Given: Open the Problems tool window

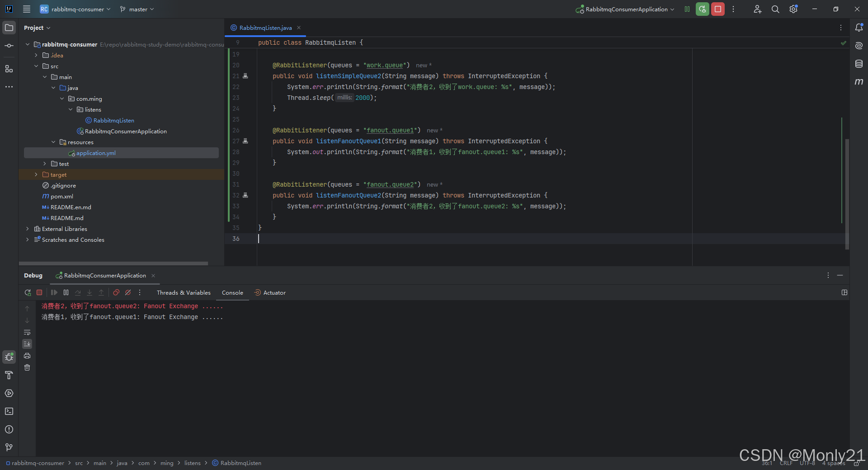Looking at the screenshot, I should coord(9,429).
